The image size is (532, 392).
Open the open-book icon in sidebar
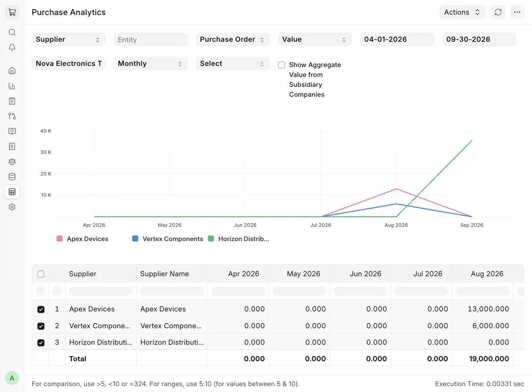point(12,131)
